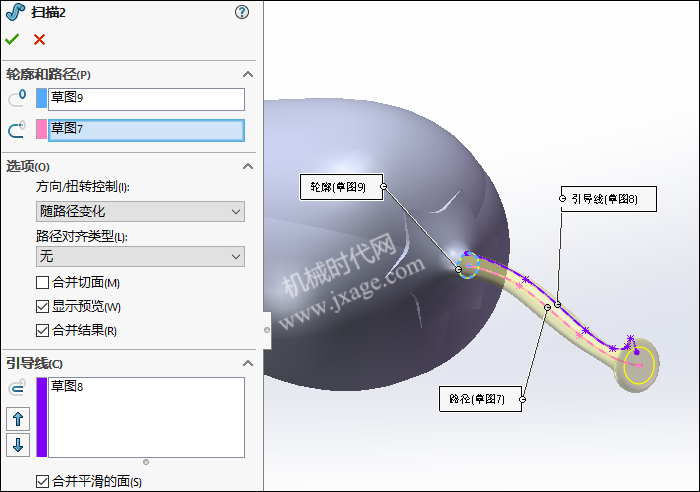700x492 pixels.
Task: Click the guide curves list resize handle
Action: pyautogui.click(x=146, y=462)
